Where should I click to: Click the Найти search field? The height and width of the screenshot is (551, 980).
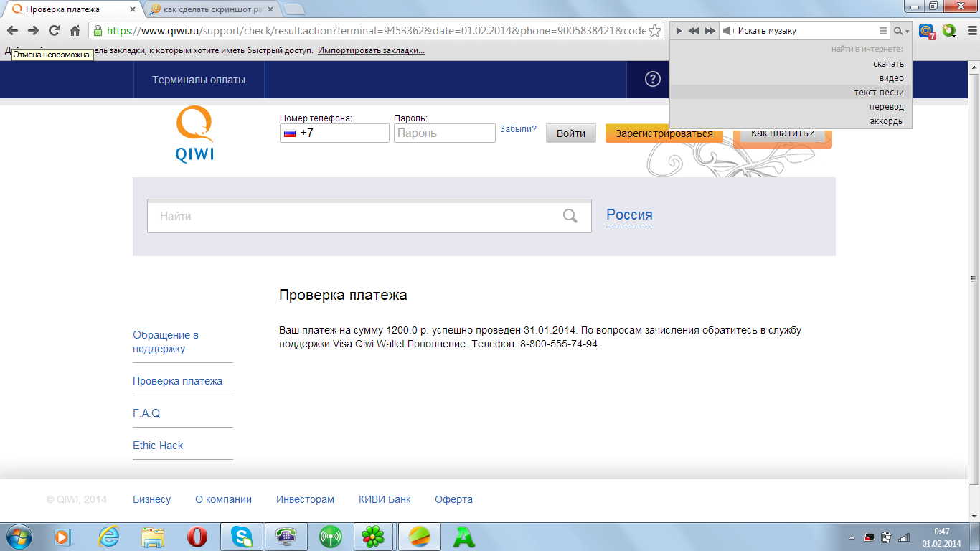[x=369, y=216]
